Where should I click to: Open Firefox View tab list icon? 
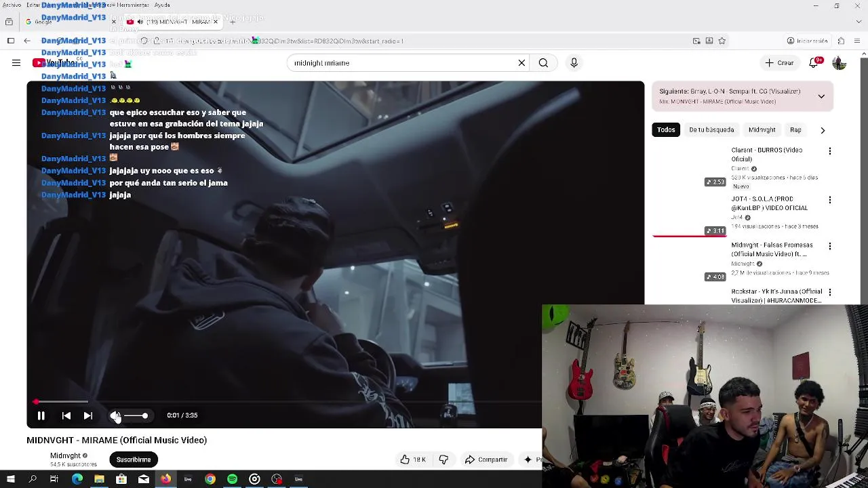pyautogui.click(x=9, y=22)
